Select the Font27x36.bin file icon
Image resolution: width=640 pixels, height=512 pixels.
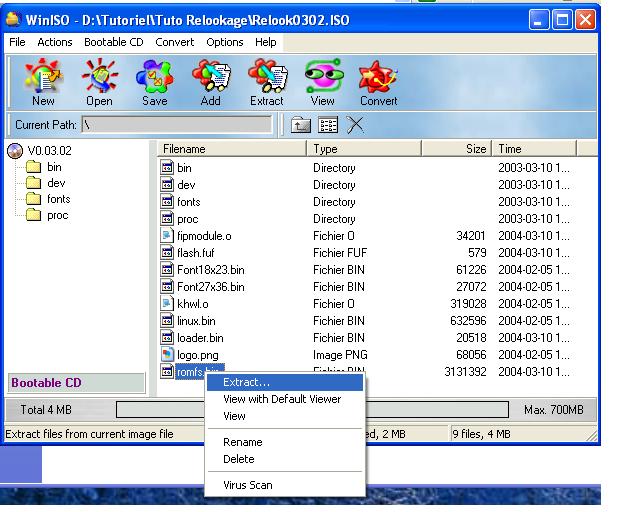click(x=167, y=287)
